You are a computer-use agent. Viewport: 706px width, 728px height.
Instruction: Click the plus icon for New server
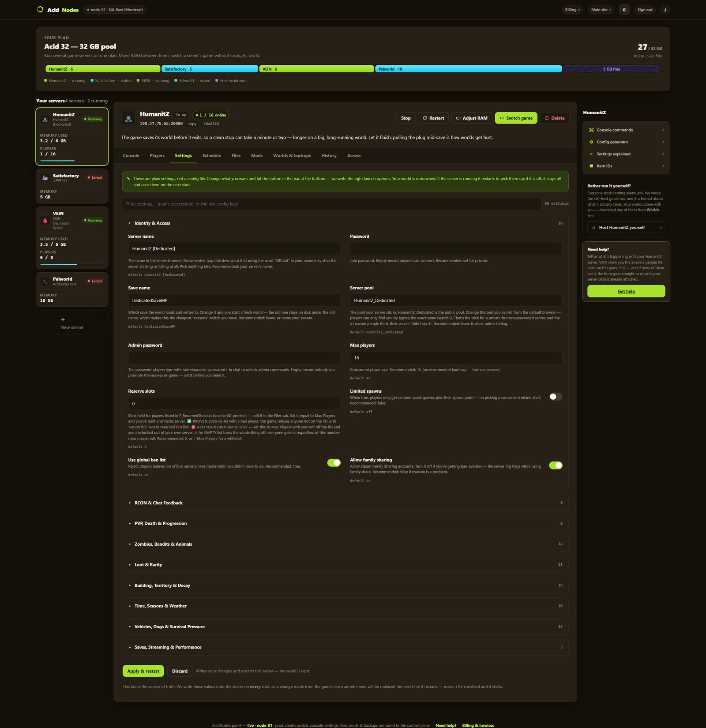click(x=63, y=319)
